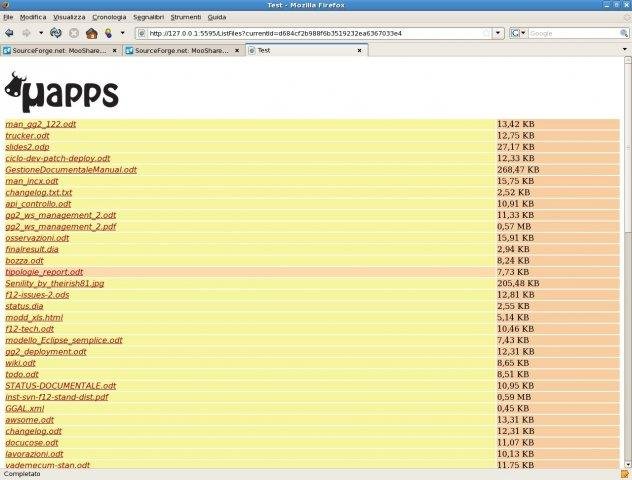Click the search magnifier icon
Viewport: 632px width, 480px height.
(624, 33)
